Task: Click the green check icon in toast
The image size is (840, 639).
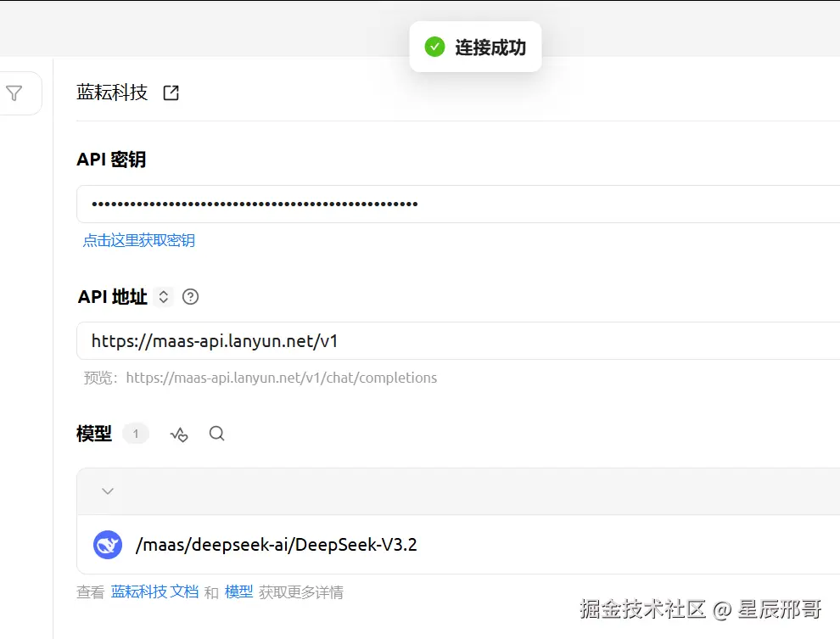Action: 434,48
